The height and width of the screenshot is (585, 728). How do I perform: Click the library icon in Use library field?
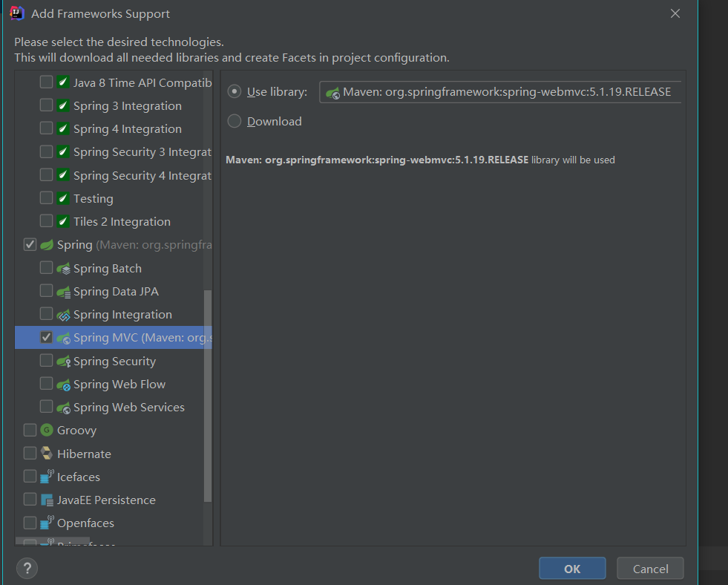pyautogui.click(x=333, y=92)
